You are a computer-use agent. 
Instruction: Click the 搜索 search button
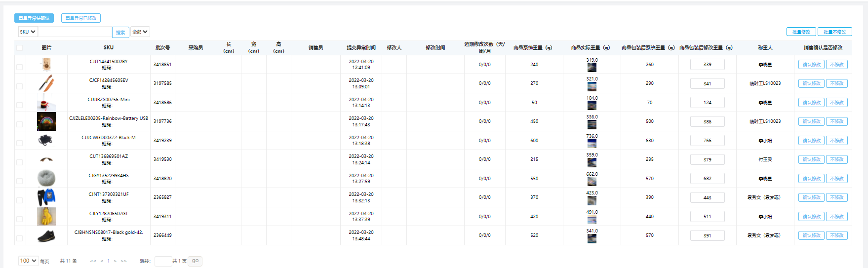[x=120, y=32]
